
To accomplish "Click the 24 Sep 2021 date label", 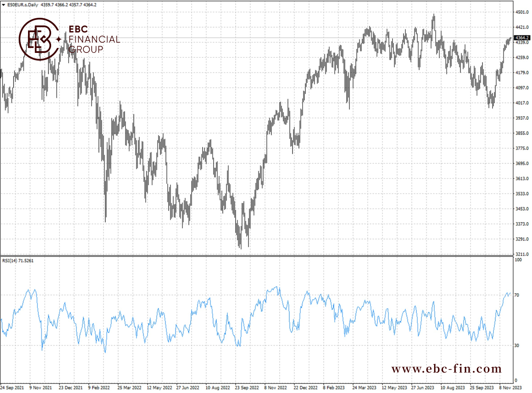I will pyautogui.click(x=12, y=388).
